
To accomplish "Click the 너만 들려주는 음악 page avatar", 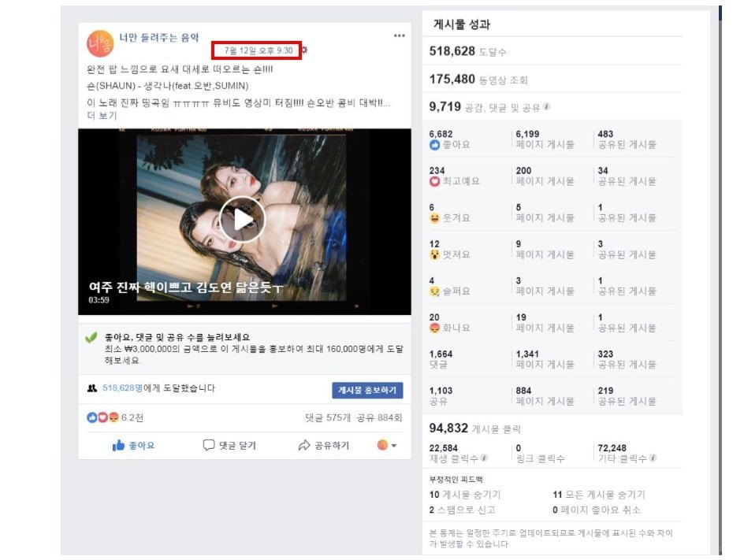I will pos(99,43).
